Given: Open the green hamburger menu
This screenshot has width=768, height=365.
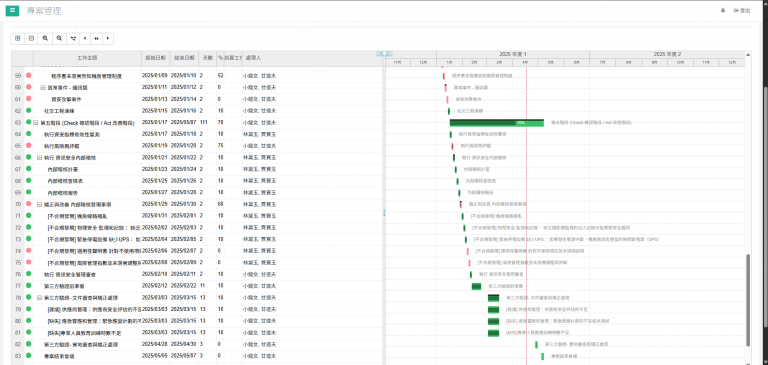Looking at the screenshot, I should pos(12,11).
